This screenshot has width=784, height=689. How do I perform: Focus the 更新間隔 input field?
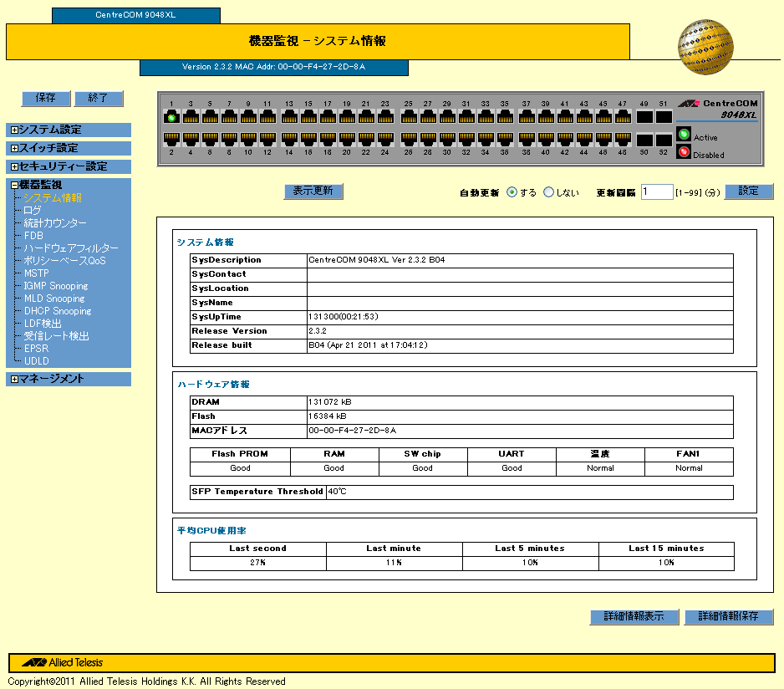pyautogui.click(x=657, y=191)
